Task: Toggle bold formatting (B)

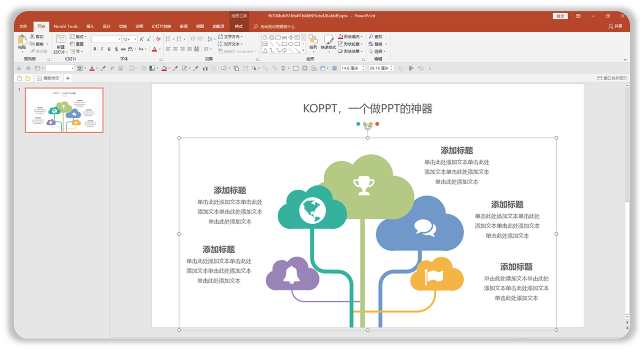Action: [x=95, y=49]
